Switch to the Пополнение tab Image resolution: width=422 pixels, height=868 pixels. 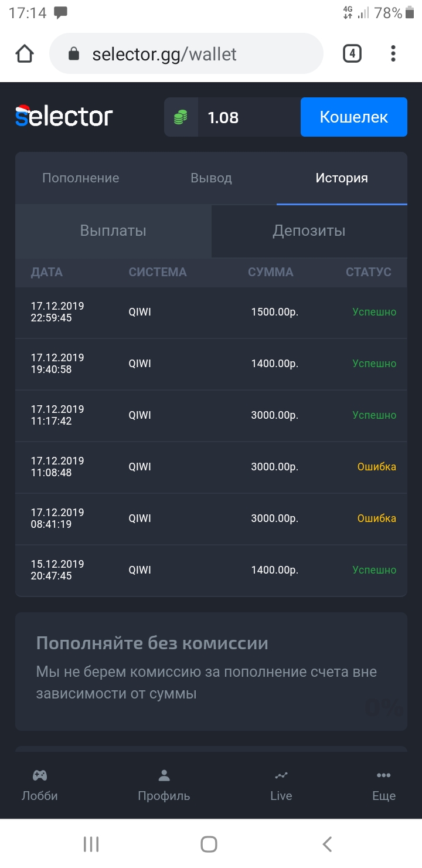pos(80,178)
